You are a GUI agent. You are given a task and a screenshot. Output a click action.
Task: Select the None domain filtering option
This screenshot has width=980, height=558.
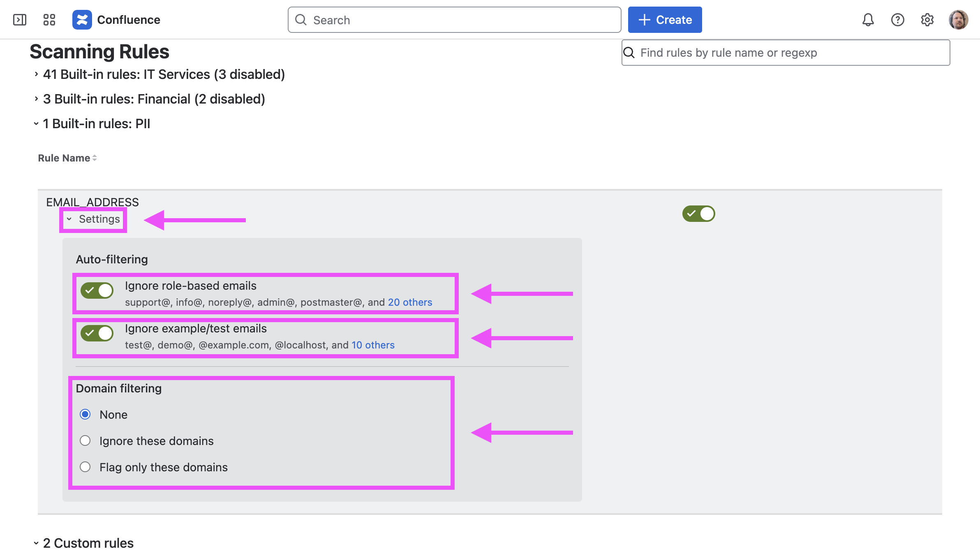pos(85,414)
